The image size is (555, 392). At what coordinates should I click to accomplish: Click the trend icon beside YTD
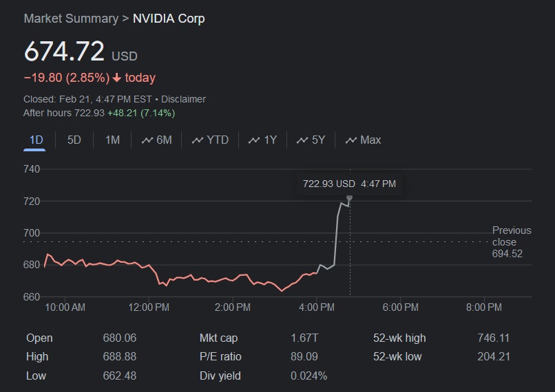coord(198,140)
